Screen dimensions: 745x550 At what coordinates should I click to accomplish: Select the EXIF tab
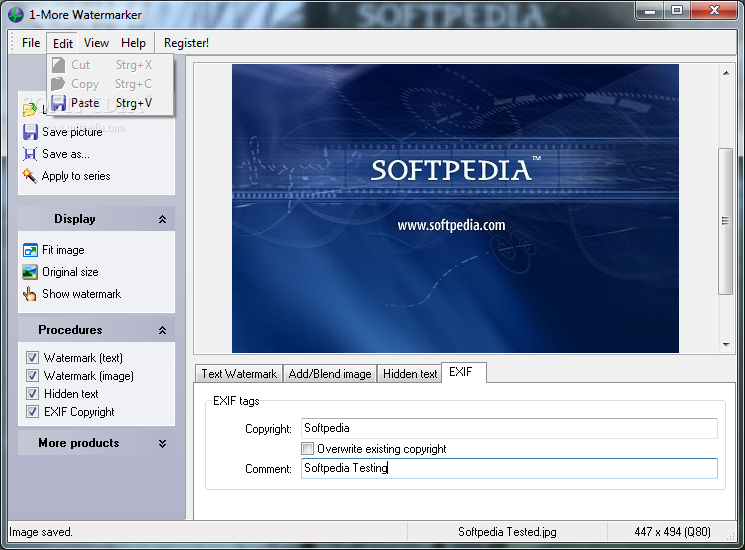tap(463, 372)
